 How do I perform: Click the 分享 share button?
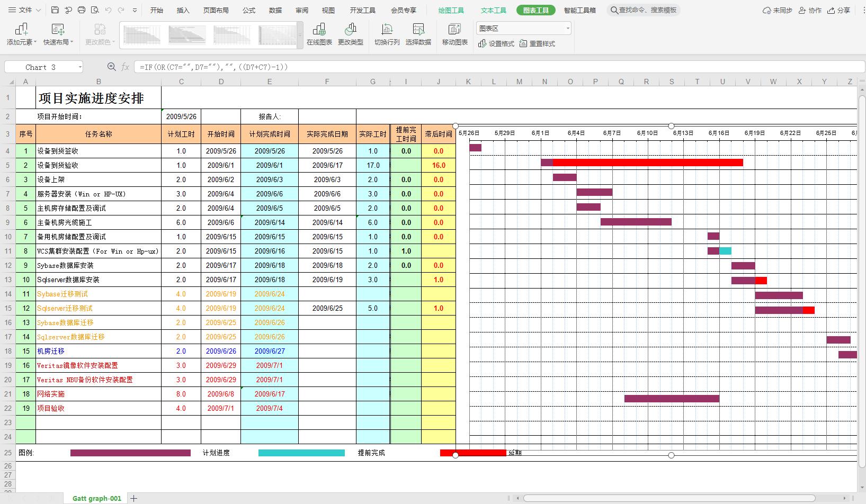pyautogui.click(x=838, y=10)
